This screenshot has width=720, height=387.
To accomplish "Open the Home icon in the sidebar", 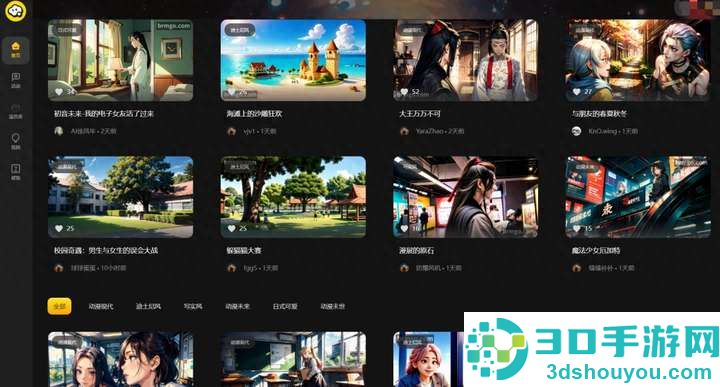I will [16, 50].
